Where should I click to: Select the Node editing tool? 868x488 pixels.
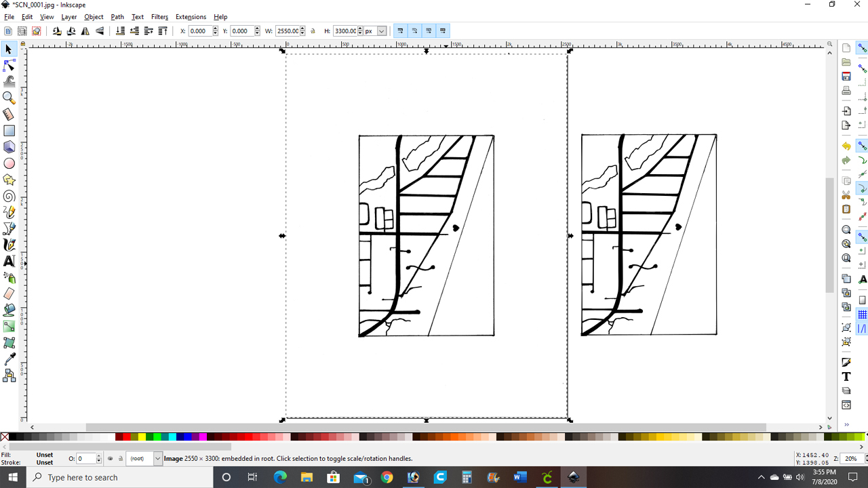click(x=9, y=66)
